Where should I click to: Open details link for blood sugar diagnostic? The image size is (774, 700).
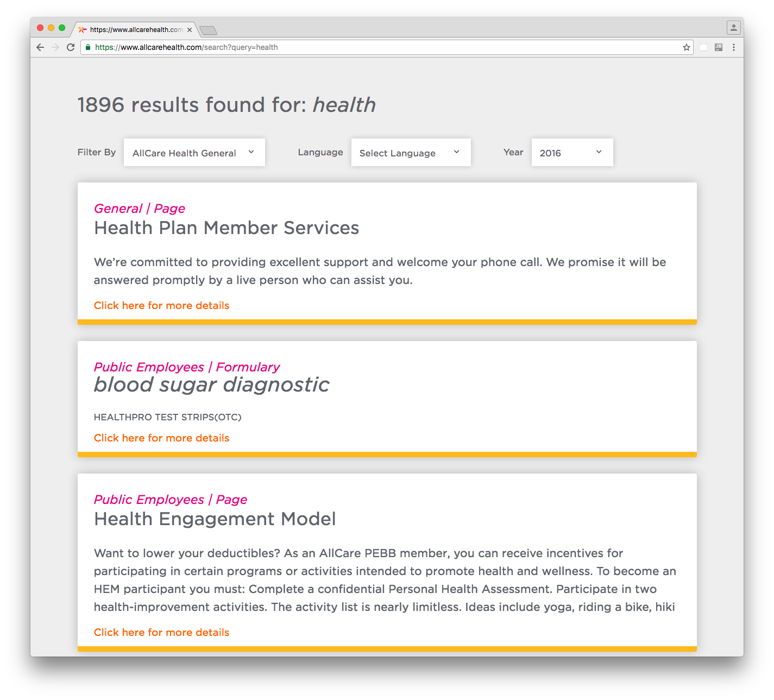pyautogui.click(x=161, y=438)
